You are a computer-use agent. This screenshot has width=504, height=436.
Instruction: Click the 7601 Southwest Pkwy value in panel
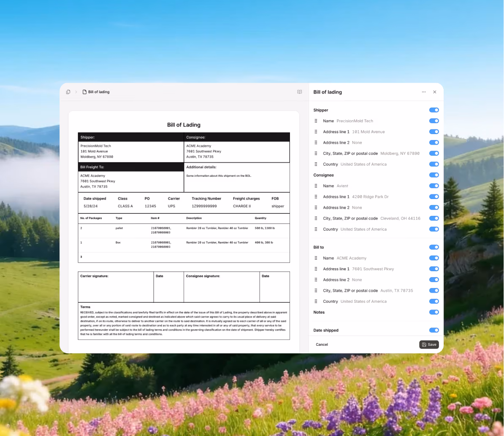373,269
